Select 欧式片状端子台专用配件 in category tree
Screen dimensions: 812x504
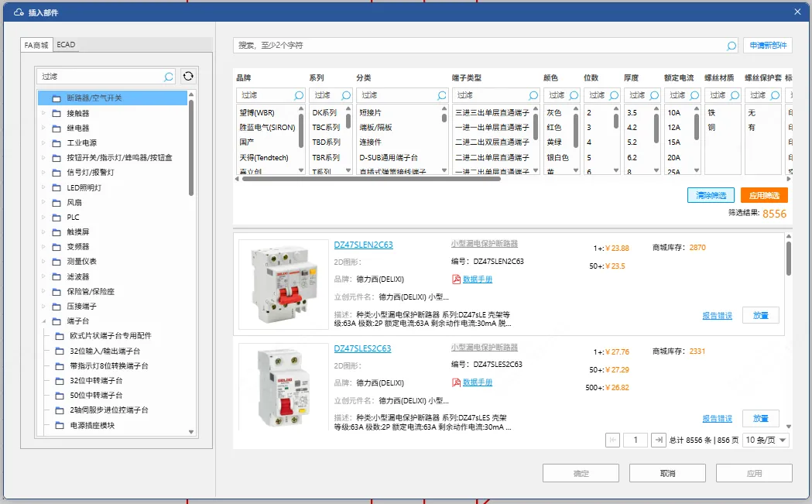pyautogui.click(x=110, y=336)
